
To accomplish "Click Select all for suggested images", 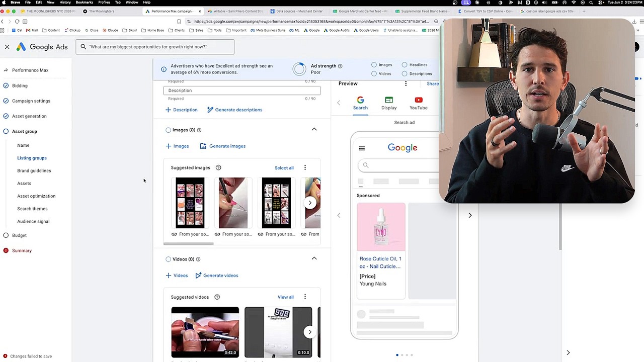I will (x=284, y=168).
